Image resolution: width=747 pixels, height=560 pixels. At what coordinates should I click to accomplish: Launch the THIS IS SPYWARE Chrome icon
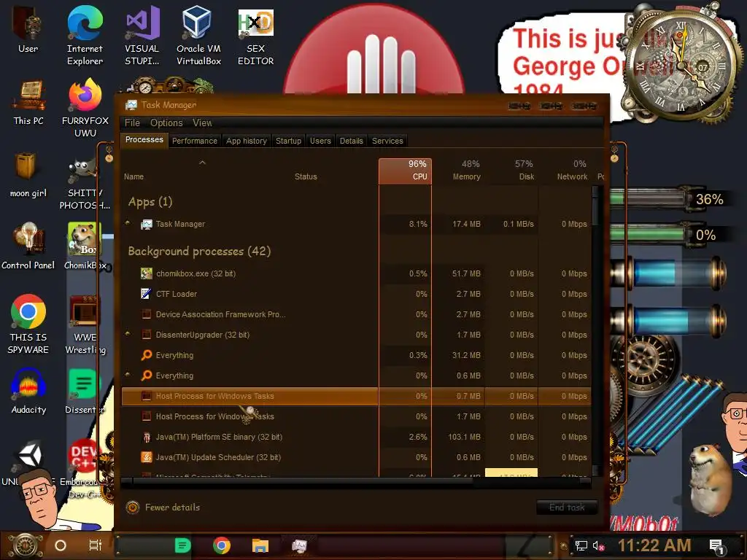(x=28, y=324)
